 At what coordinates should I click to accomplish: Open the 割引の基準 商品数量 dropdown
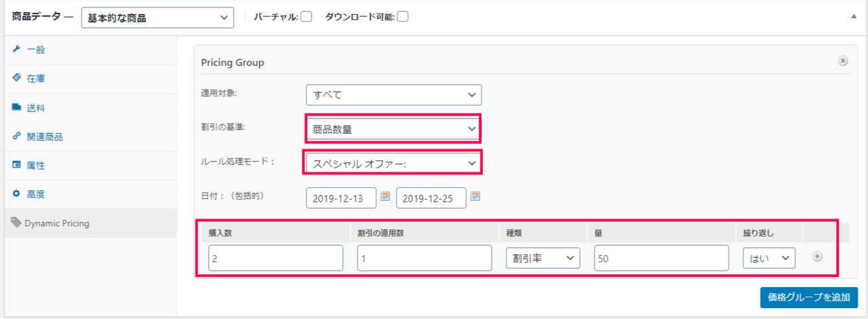(393, 129)
